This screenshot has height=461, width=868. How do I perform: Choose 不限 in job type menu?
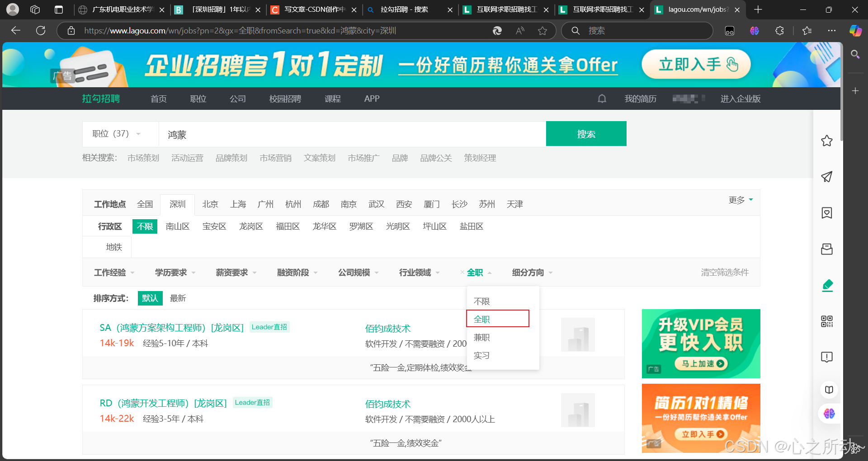[481, 301]
